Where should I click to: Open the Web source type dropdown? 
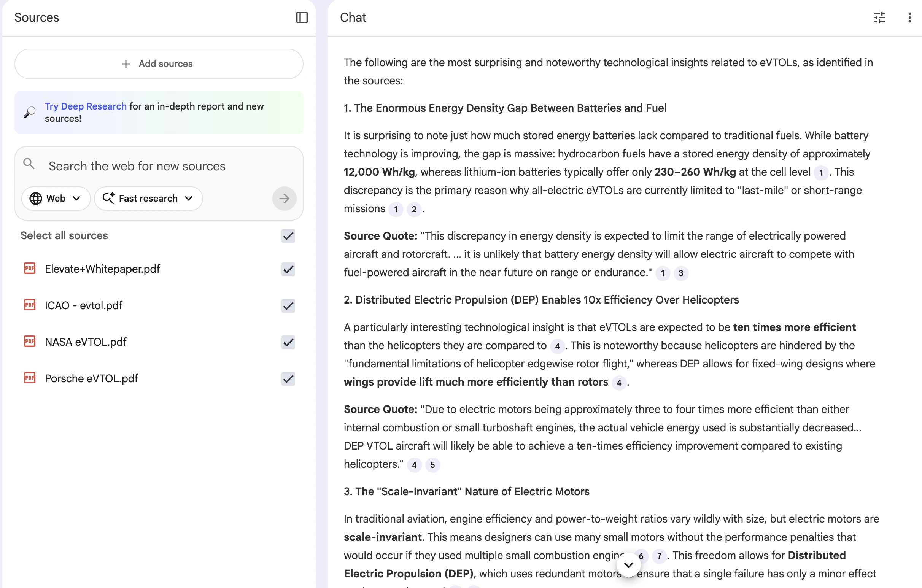click(56, 198)
